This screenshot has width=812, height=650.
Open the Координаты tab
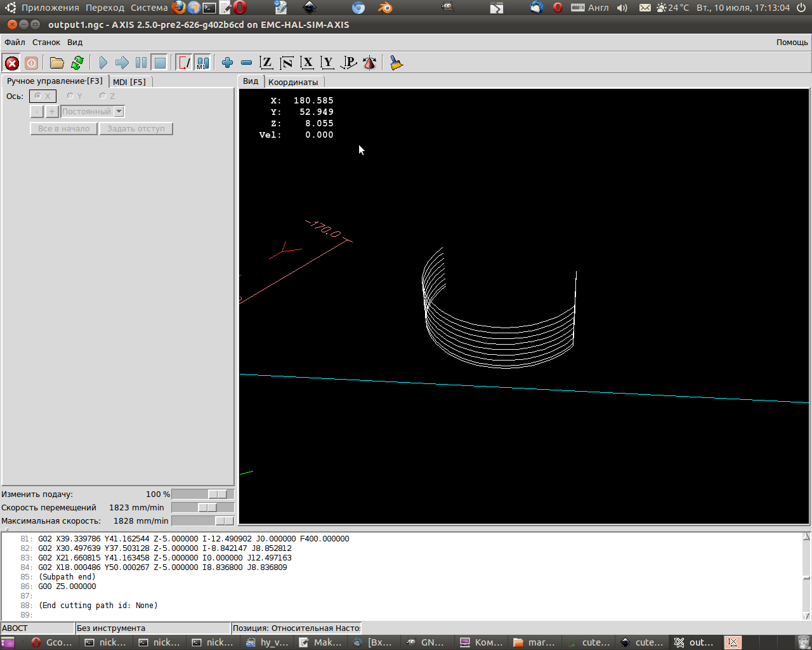293,82
